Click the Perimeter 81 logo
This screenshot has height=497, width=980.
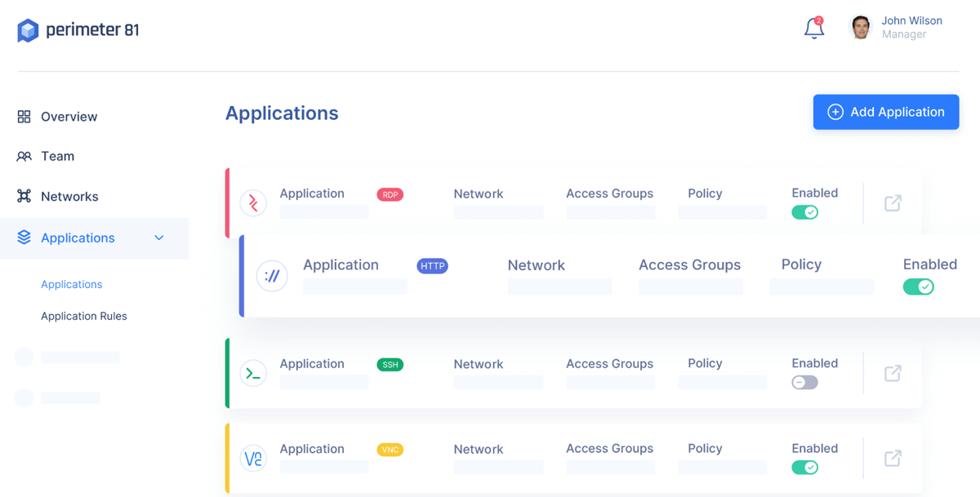78,30
